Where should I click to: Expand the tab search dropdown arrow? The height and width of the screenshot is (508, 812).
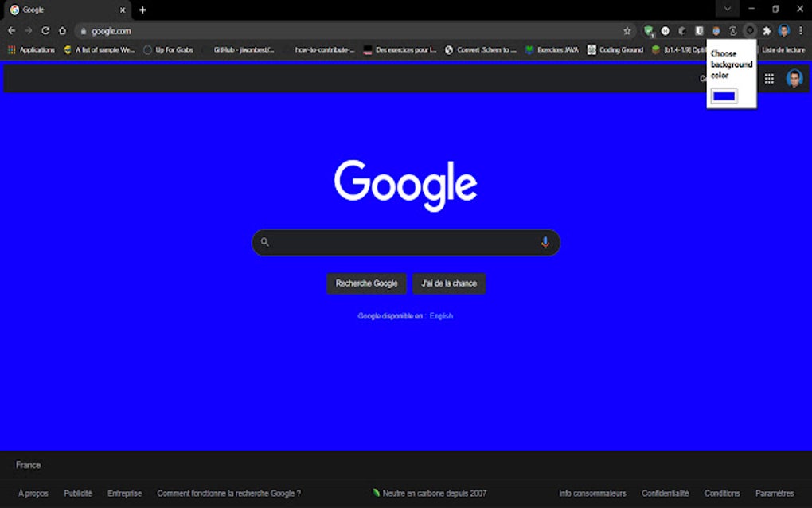pos(728,9)
